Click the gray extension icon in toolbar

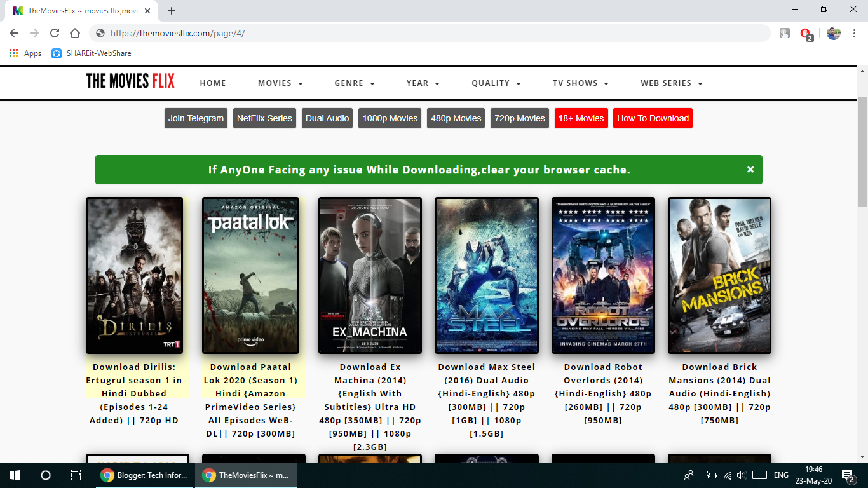(785, 33)
